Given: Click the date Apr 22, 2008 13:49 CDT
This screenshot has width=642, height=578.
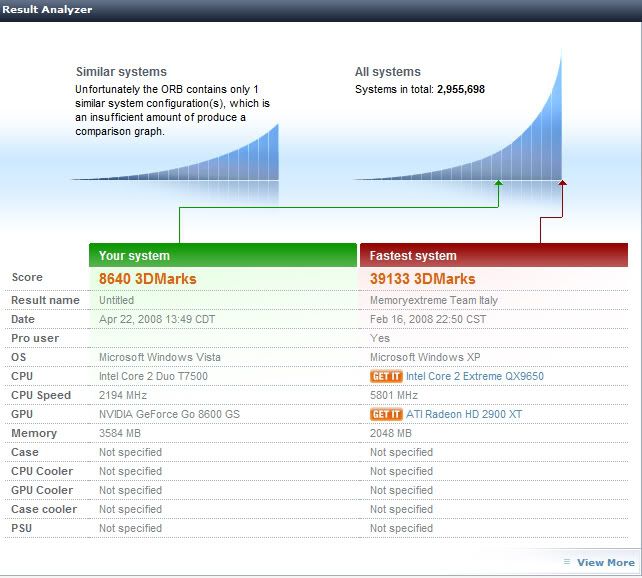Looking at the screenshot, I should (157, 319).
